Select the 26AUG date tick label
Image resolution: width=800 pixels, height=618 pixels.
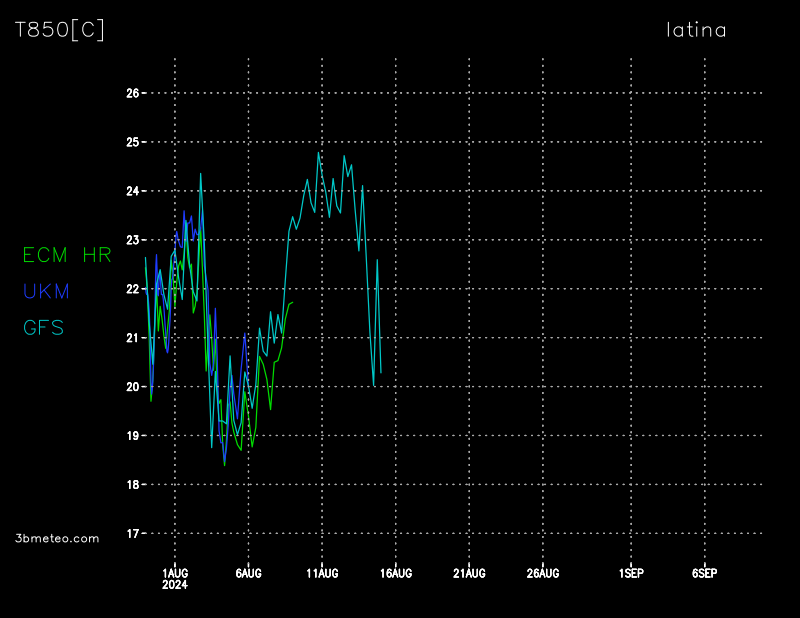coord(542,573)
